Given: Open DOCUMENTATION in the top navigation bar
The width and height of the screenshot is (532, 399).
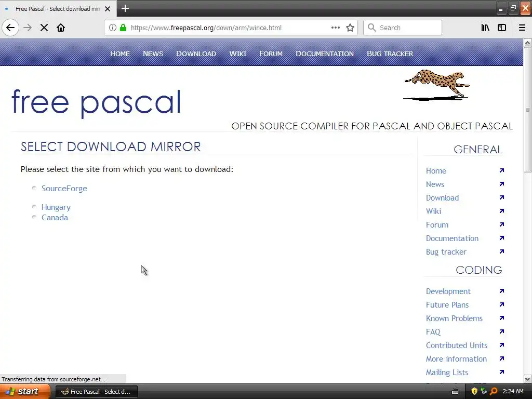Looking at the screenshot, I should [x=325, y=54].
